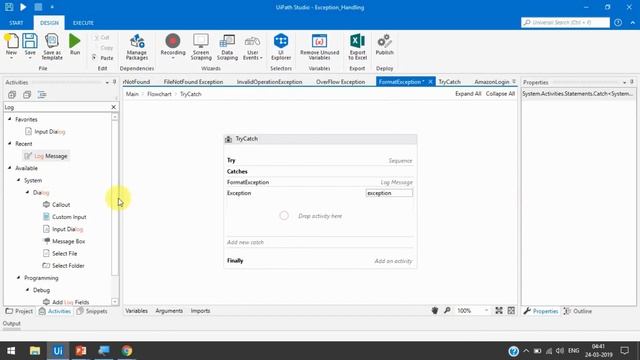Enable the pan hand tool
This screenshot has height=360, width=640.
(x=435, y=311)
